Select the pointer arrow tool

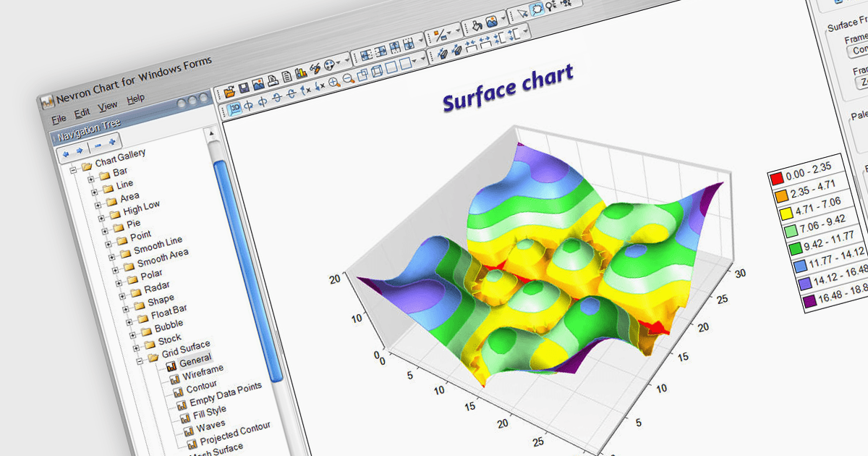click(523, 13)
